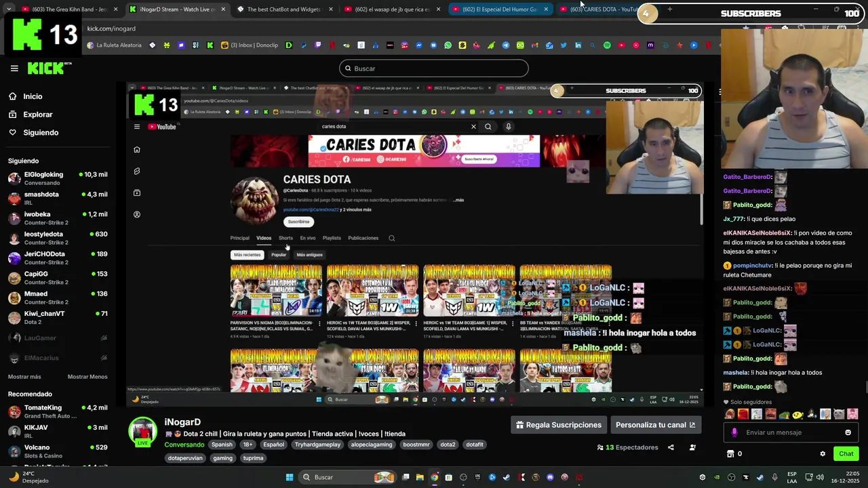Open the chat settings gear

(823, 454)
